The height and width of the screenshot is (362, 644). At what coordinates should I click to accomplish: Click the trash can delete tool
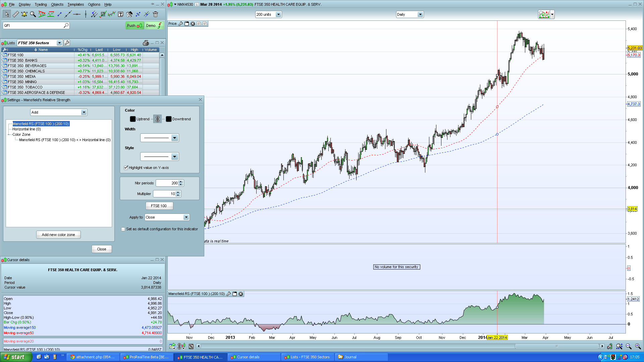click(155, 14)
